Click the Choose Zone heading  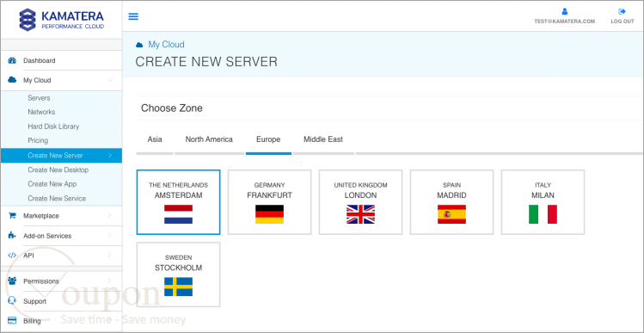(172, 108)
